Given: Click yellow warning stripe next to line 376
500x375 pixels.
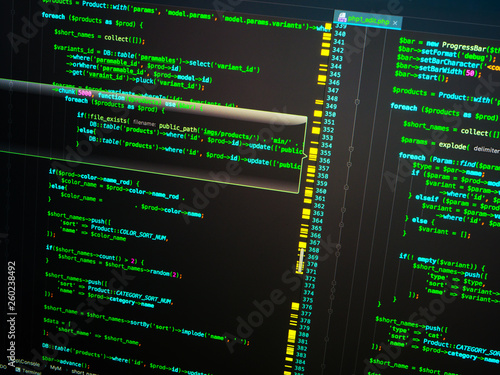Looking at the screenshot, I should point(295,306).
